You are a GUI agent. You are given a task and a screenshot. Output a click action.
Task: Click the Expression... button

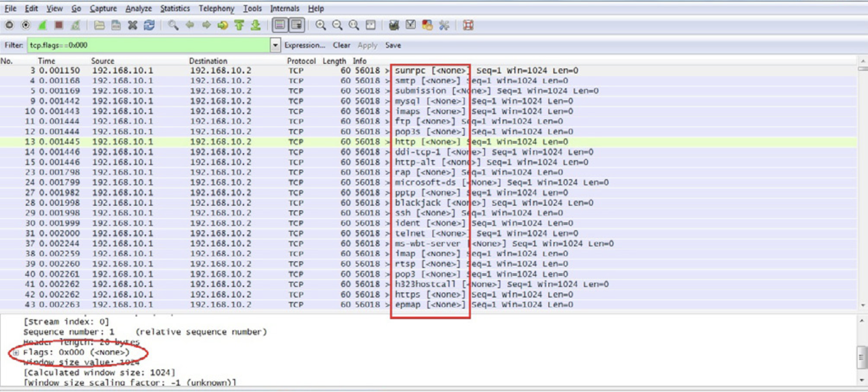tap(304, 45)
